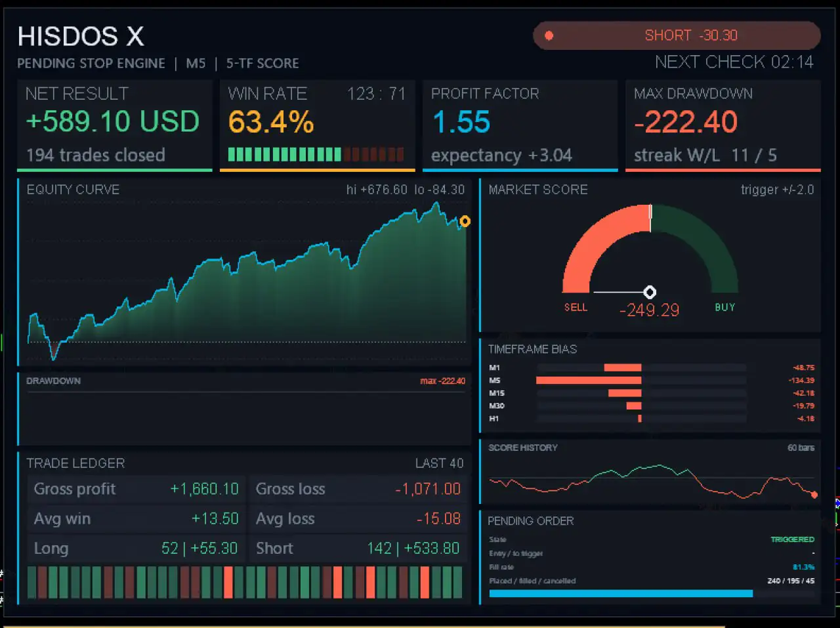Click the Gross profit +1,660.10 cell

(x=136, y=490)
